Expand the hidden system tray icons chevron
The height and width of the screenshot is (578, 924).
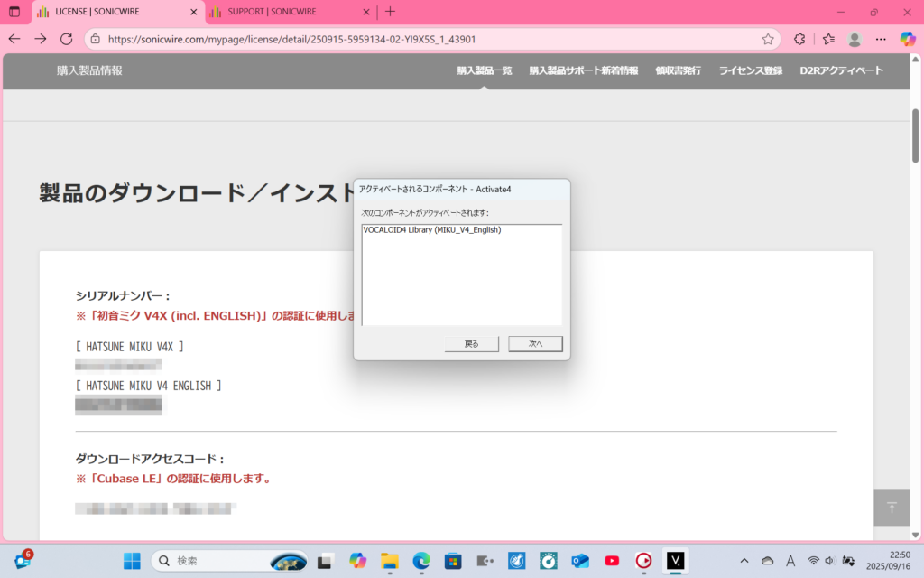tap(744, 561)
